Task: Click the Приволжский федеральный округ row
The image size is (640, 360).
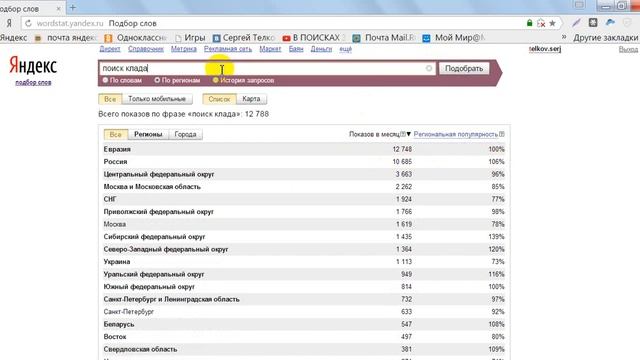Action: (x=304, y=211)
